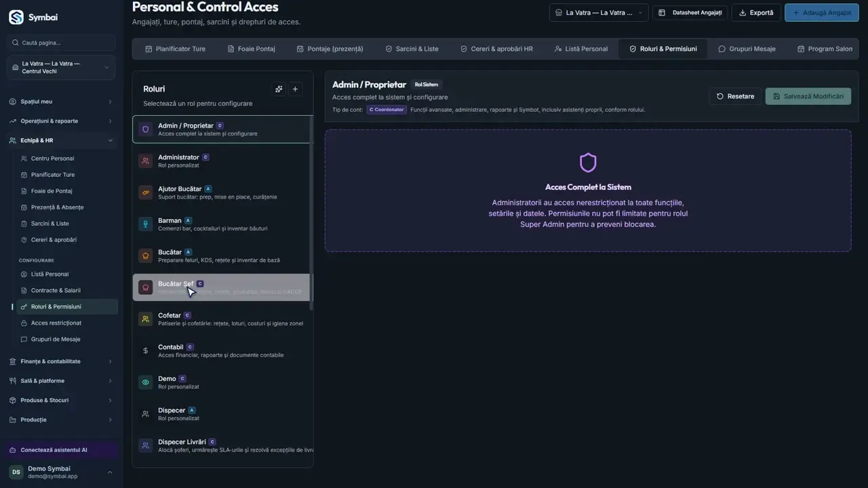868x488 pixels.
Task: Click the Bucătar role chef hat icon
Action: (146, 256)
